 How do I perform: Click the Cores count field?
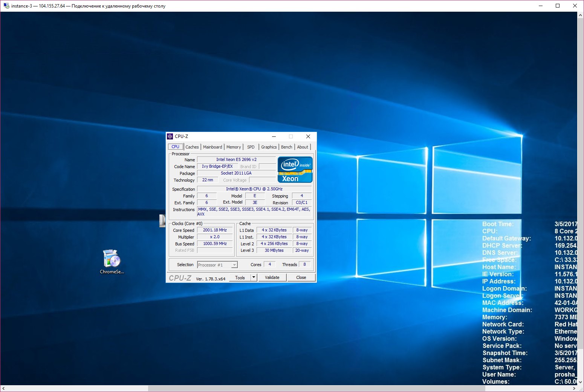[x=270, y=264]
